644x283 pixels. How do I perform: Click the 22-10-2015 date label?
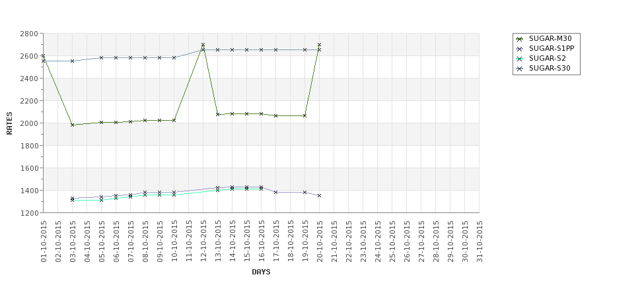[349, 241]
